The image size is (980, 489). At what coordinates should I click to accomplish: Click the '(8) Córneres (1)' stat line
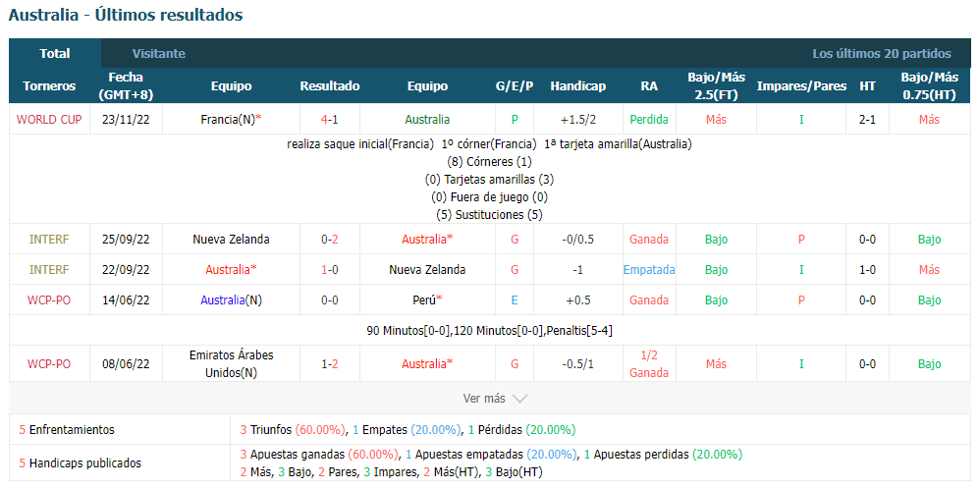(489, 161)
